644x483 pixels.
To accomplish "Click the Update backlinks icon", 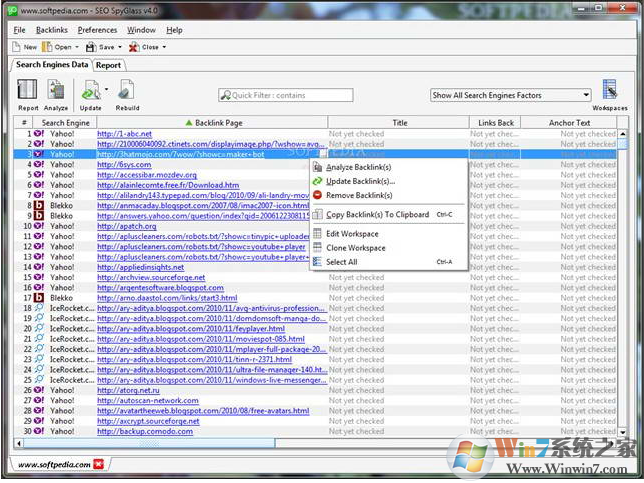I will pos(90,91).
